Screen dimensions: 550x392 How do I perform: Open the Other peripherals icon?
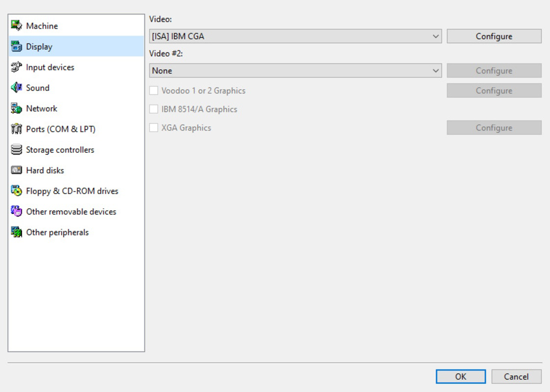17,232
